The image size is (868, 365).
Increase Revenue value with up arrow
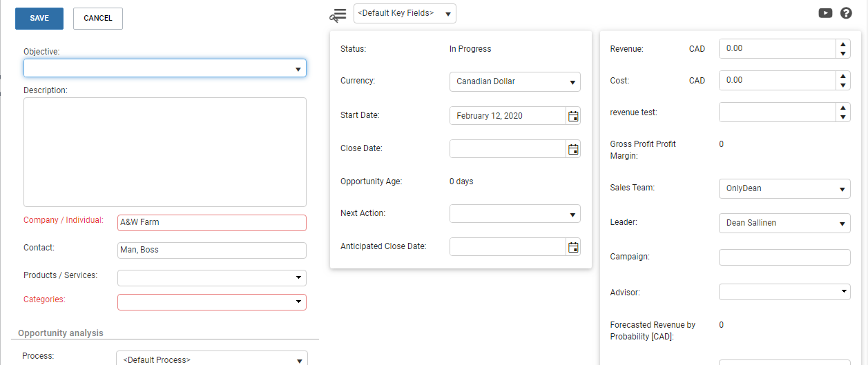[842, 44]
